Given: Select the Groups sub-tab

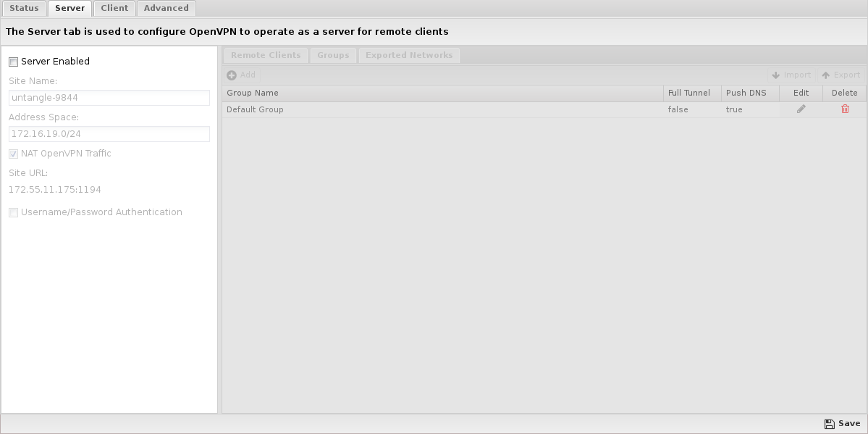Looking at the screenshot, I should (x=333, y=56).
